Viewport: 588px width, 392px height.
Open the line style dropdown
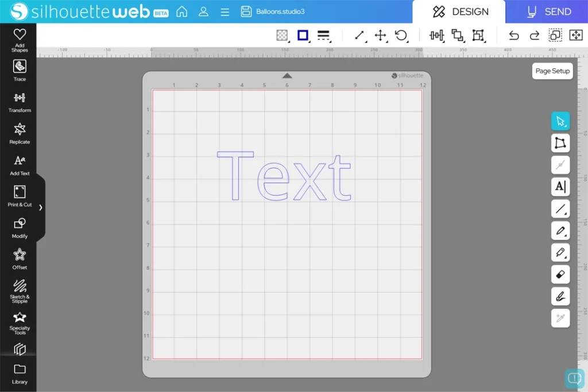coord(324,36)
